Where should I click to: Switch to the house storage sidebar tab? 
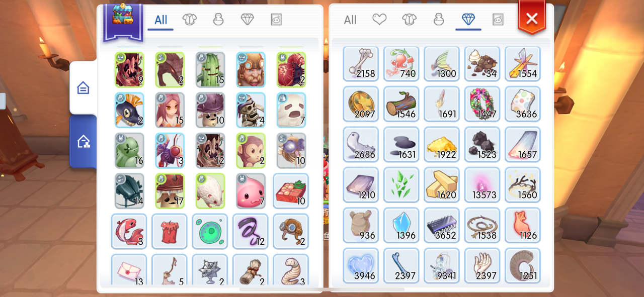[x=83, y=142]
